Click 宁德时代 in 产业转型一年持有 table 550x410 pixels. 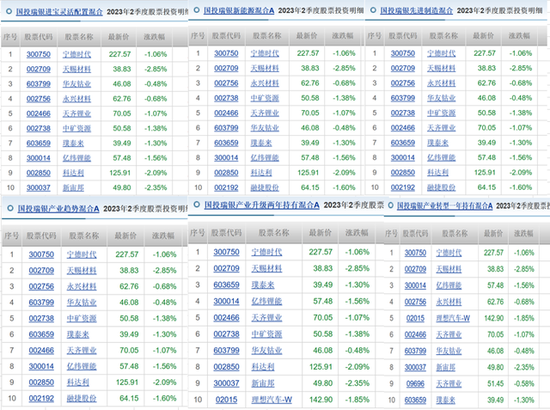coord(449,253)
